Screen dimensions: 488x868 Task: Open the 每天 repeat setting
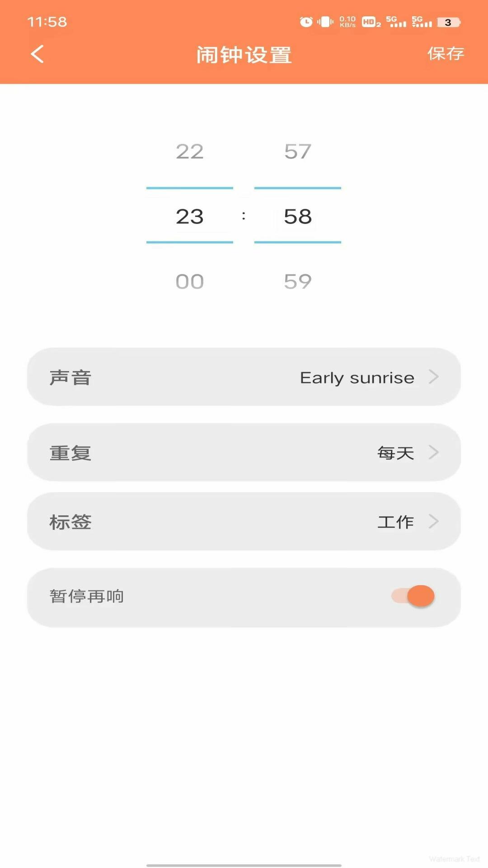click(x=396, y=453)
